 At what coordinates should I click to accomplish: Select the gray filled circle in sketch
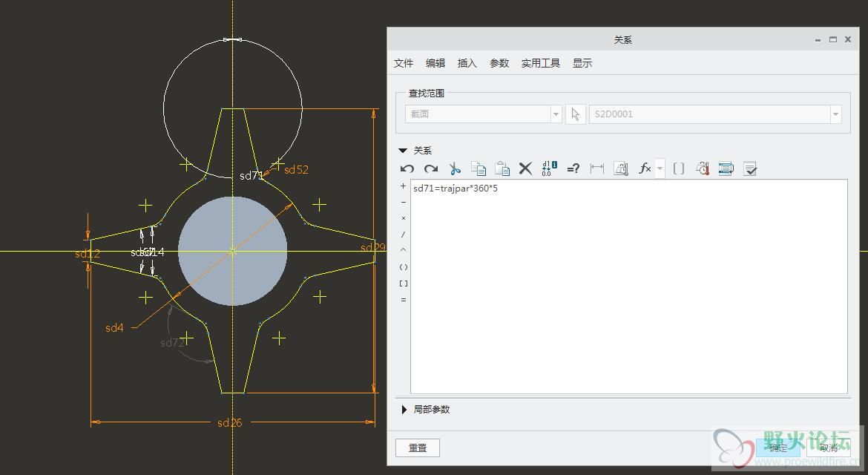click(232, 252)
